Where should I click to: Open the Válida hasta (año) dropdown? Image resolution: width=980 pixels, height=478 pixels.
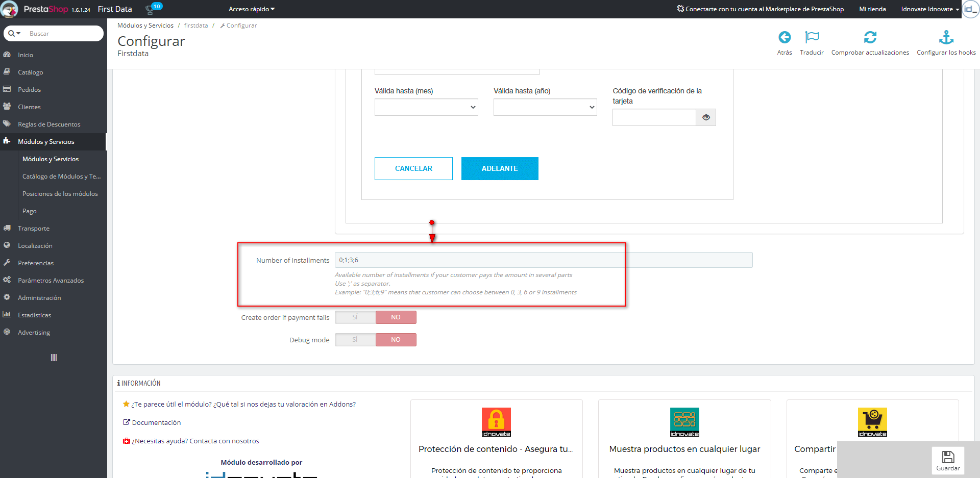[x=545, y=107]
